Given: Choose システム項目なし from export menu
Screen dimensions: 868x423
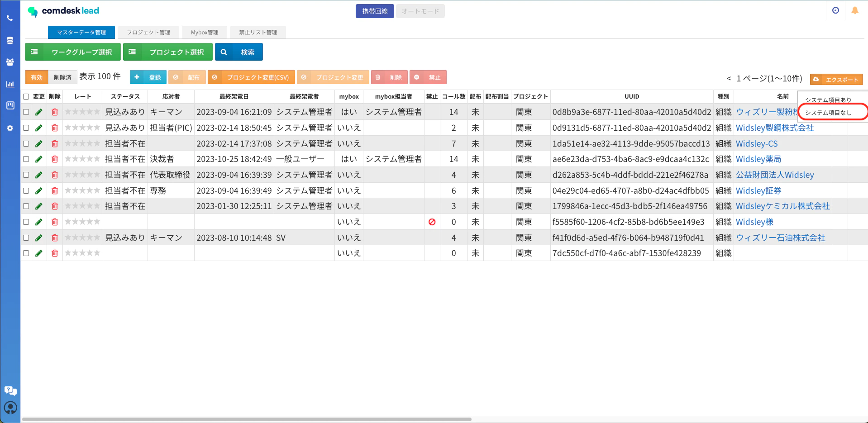Looking at the screenshot, I should (x=828, y=113).
